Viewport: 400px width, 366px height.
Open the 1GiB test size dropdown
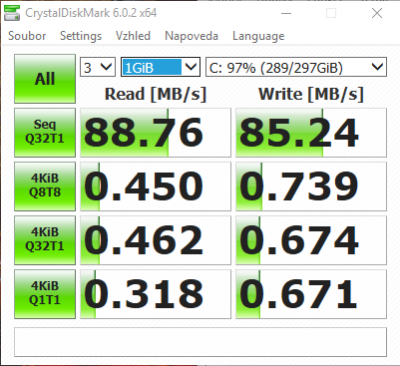160,67
